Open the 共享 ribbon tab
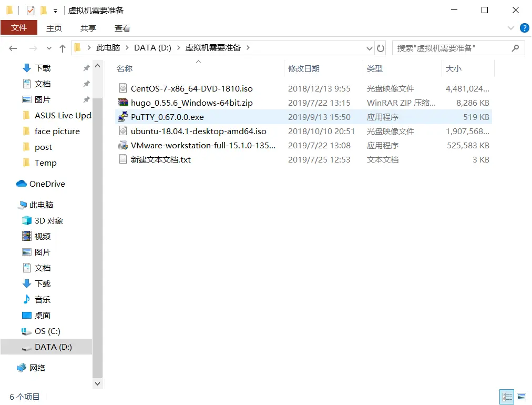 coord(88,28)
